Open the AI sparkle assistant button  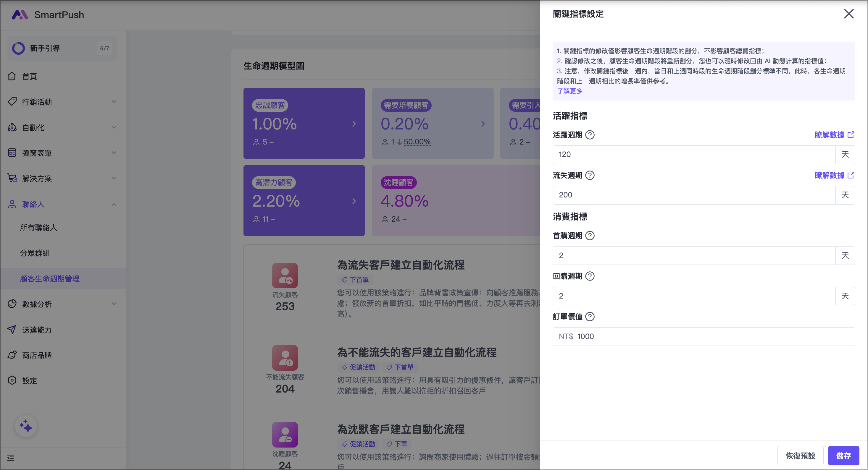pyautogui.click(x=26, y=426)
